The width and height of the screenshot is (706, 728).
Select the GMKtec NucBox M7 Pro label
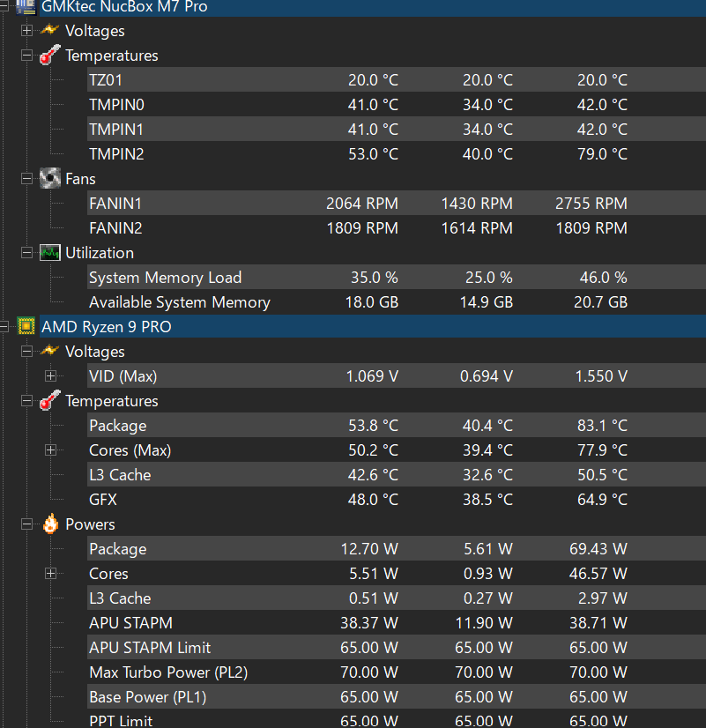(x=124, y=6)
